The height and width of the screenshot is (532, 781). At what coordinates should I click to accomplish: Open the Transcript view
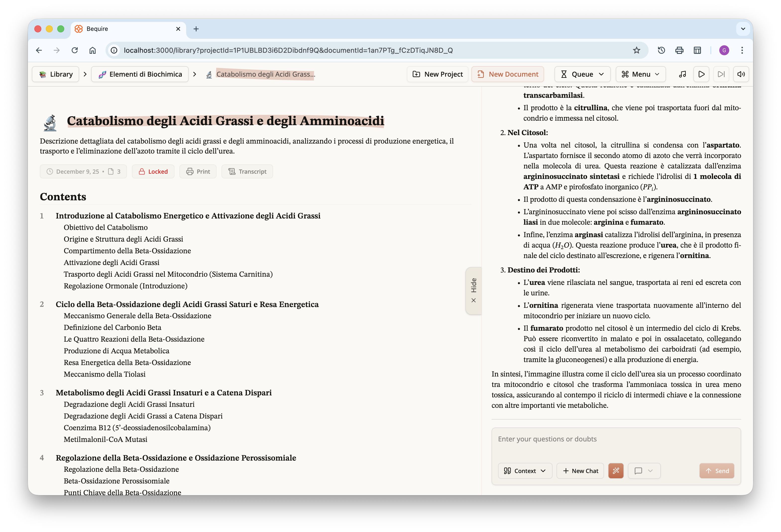pyautogui.click(x=247, y=172)
